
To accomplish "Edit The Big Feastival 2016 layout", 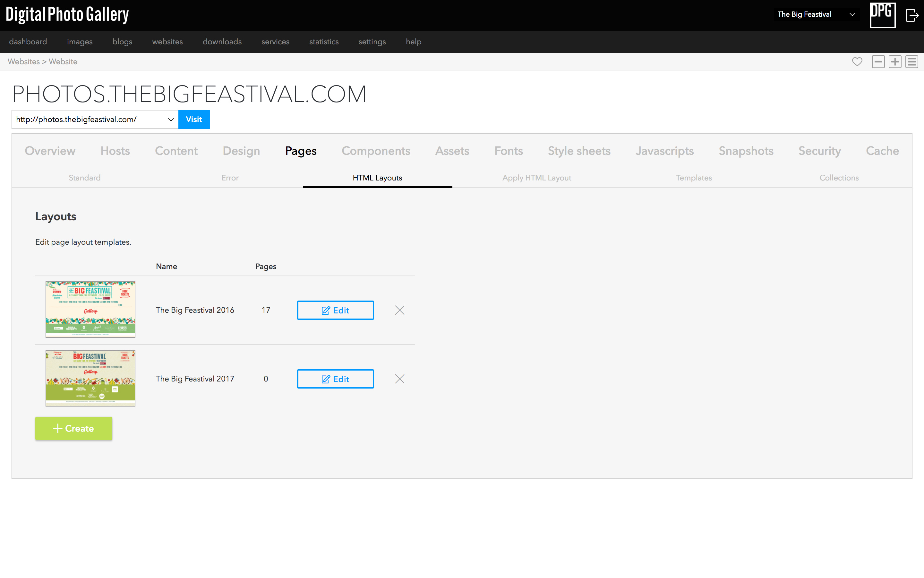I will click(x=335, y=310).
